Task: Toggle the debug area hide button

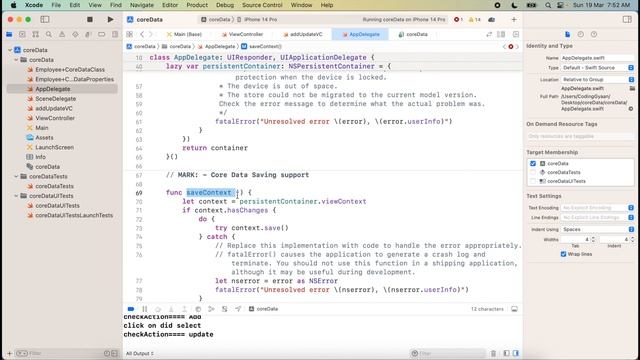Action: click(x=514, y=309)
